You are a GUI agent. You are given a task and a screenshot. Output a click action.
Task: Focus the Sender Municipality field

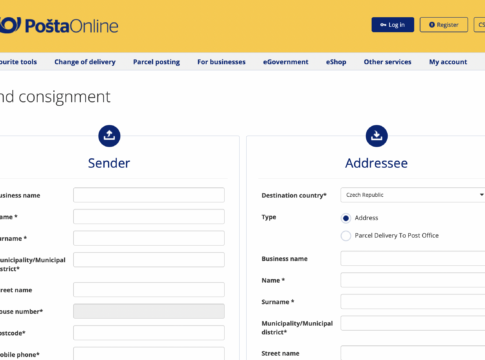click(x=149, y=260)
